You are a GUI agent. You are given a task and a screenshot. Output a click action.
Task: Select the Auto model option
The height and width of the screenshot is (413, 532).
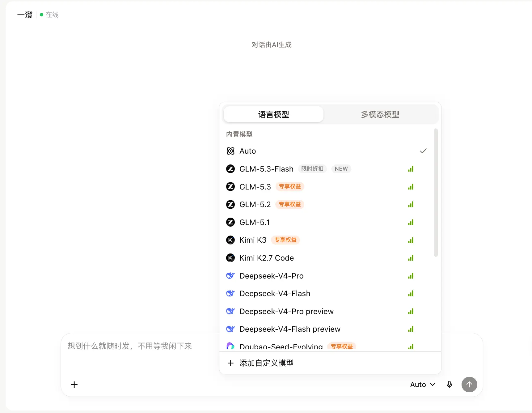click(x=327, y=151)
